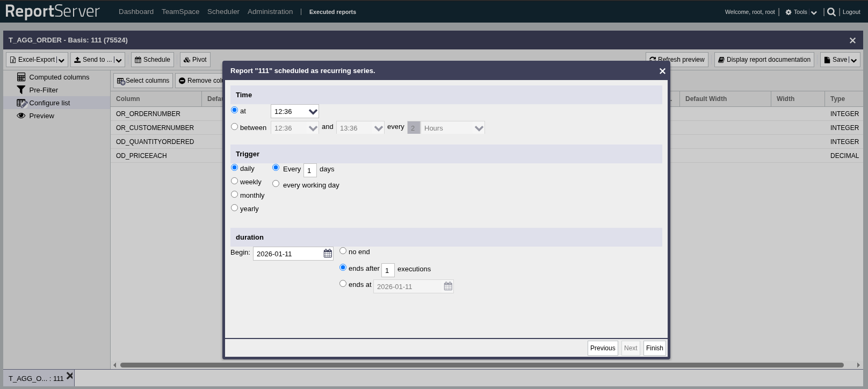Click the Finish button

(654, 348)
